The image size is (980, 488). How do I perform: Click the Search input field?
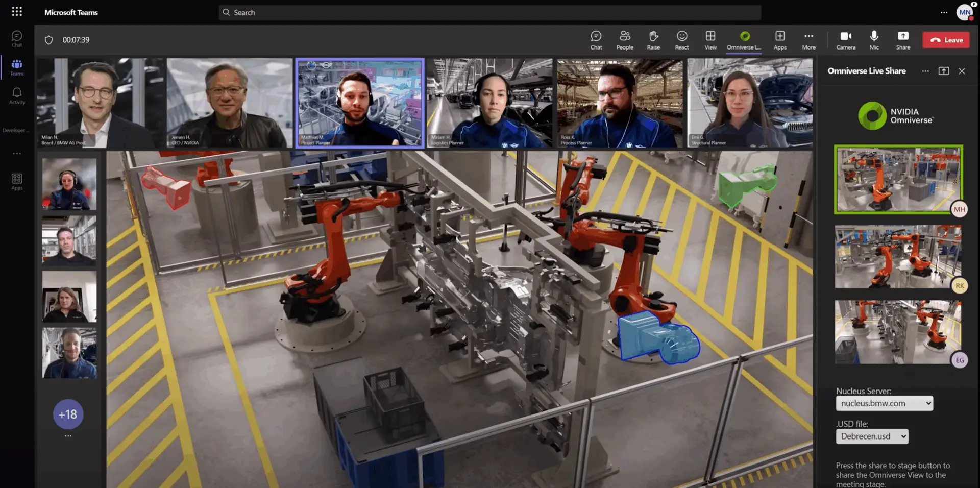pyautogui.click(x=490, y=12)
